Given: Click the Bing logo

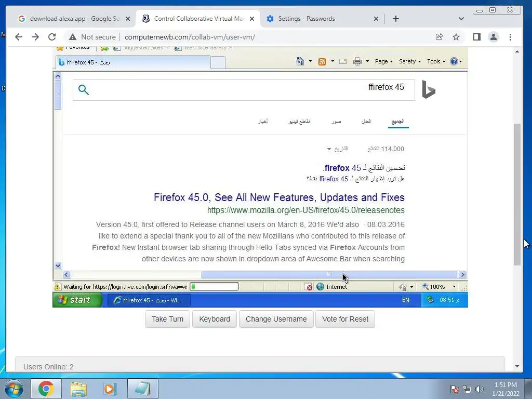Looking at the screenshot, I should point(429,89).
